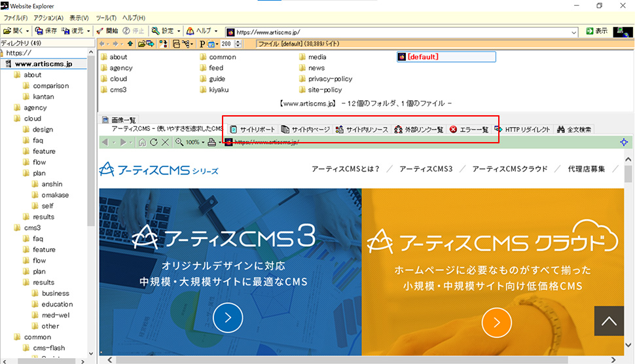Switch to the サイトレポート tab
Viewport: 635px width, 364px height.
(253, 130)
